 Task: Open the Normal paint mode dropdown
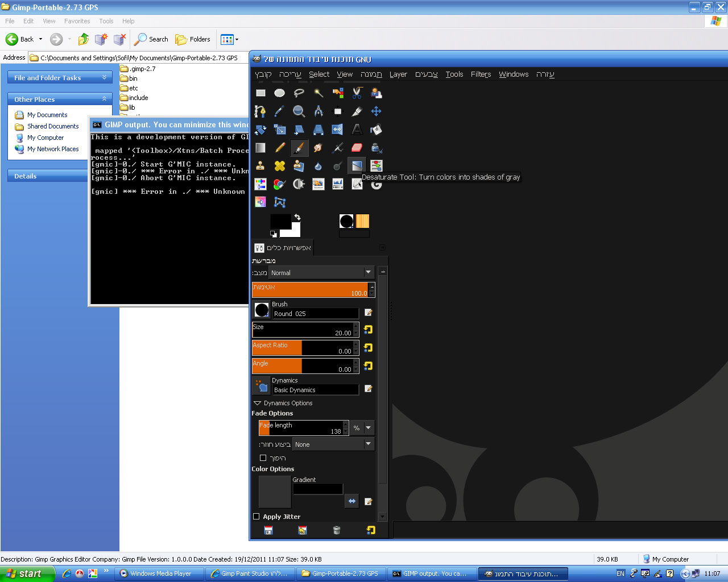coord(321,273)
